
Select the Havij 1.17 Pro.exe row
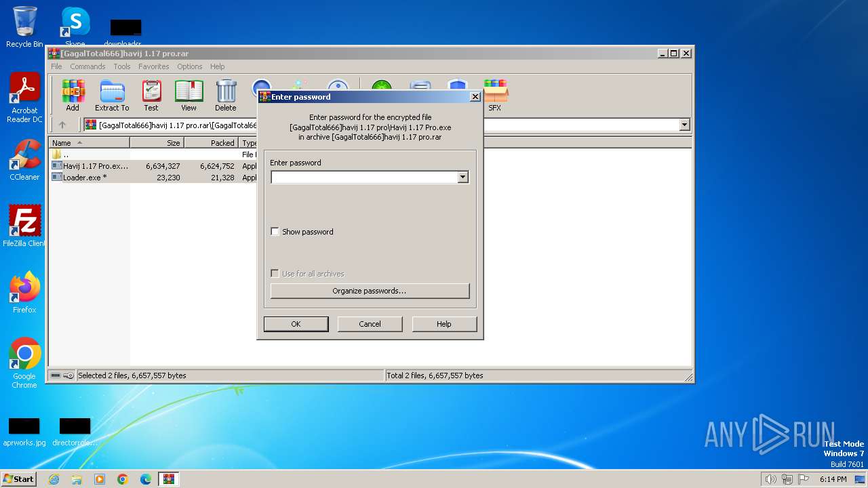click(154, 166)
